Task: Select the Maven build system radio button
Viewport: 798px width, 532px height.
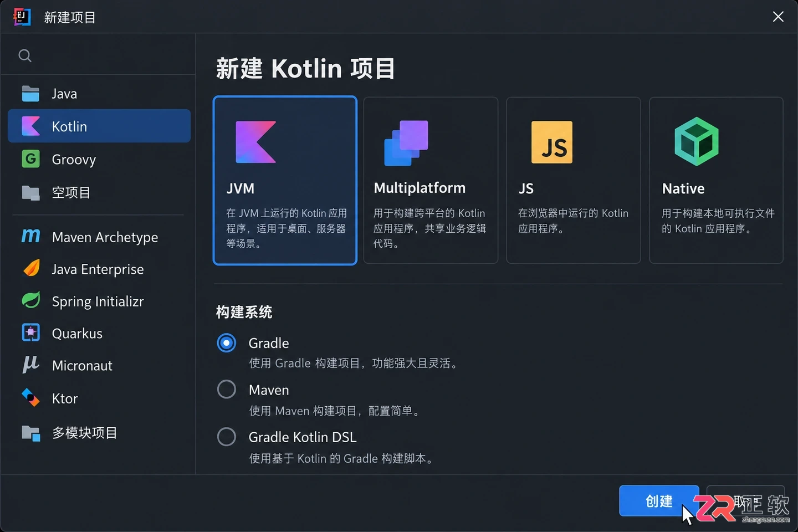Action: (227, 390)
